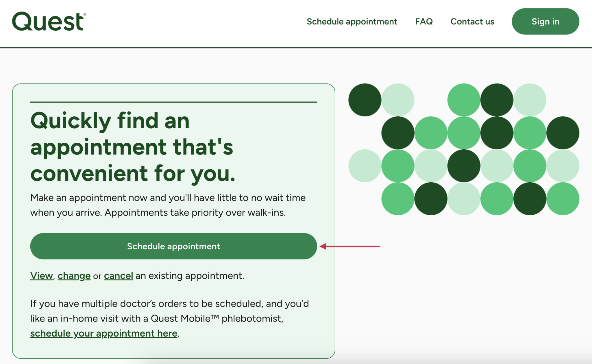Click the "Appointments take priority over walk-ins" sentence
592x364 pixels.
195,213
